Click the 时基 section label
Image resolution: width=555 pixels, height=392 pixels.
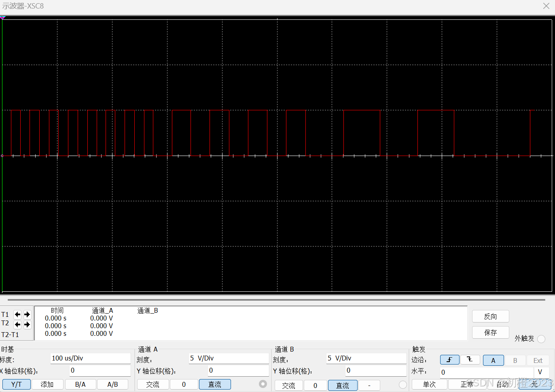coord(7,349)
